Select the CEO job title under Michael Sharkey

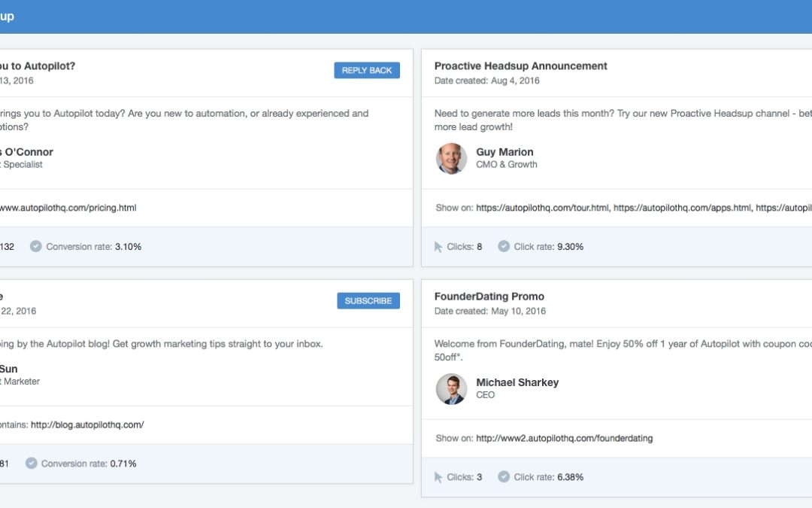coord(485,395)
